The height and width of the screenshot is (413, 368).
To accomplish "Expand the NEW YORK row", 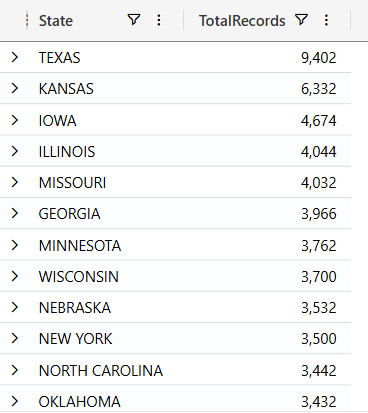I will click(x=14, y=338).
